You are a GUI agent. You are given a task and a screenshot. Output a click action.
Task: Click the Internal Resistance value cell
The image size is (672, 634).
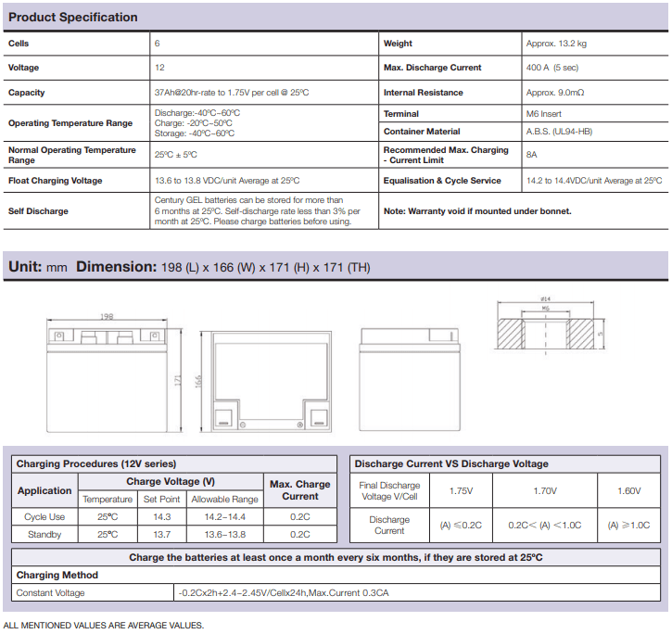pos(555,93)
